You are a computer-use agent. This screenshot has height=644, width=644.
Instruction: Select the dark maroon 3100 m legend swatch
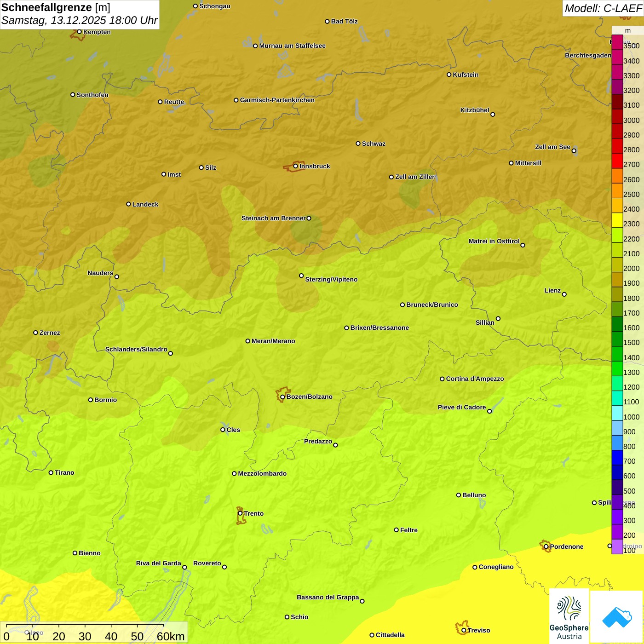pos(617,102)
